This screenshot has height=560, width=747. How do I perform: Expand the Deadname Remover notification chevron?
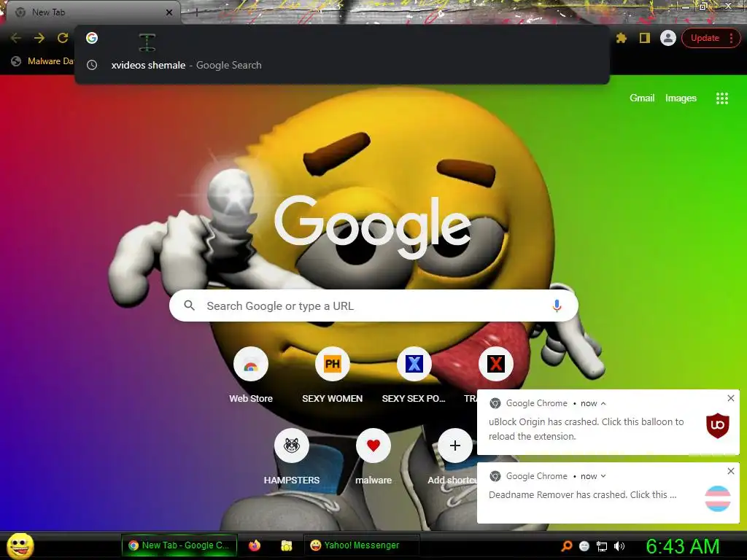(x=603, y=476)
